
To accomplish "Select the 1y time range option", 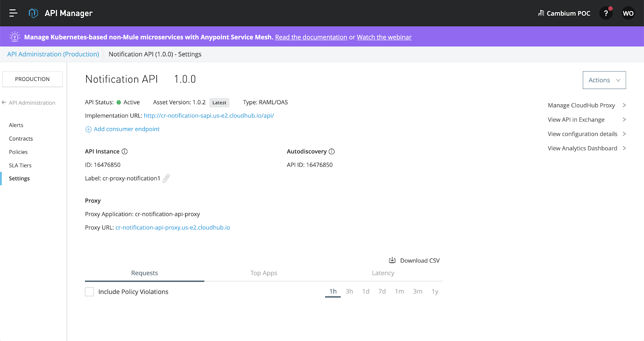I will [x=435, y=291].
